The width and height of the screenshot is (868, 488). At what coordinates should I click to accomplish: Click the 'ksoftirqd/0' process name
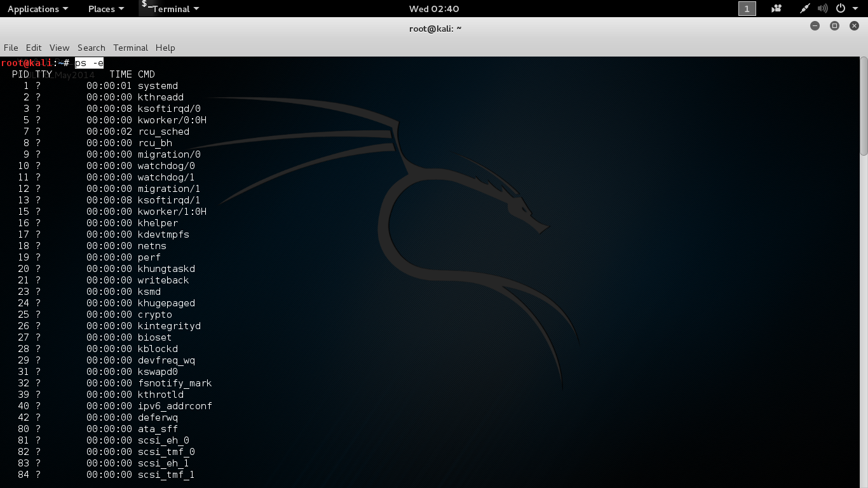pyautogui.click(x=169, y=109)
